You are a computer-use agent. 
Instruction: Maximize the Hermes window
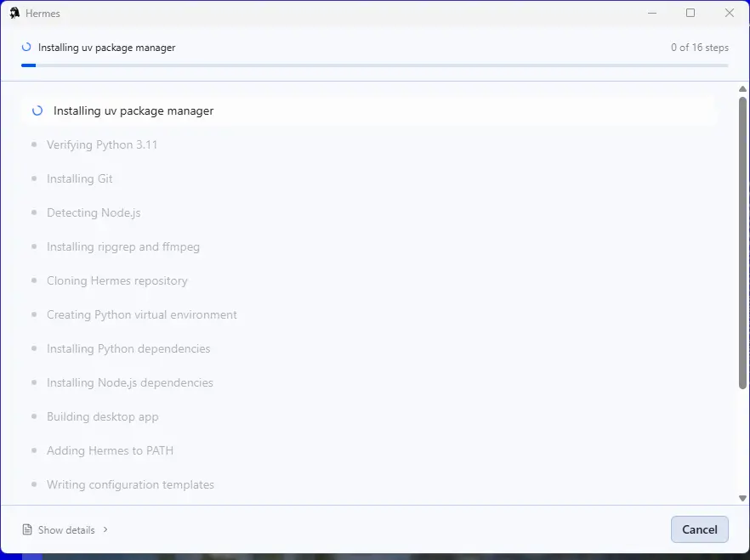[690, 13]
